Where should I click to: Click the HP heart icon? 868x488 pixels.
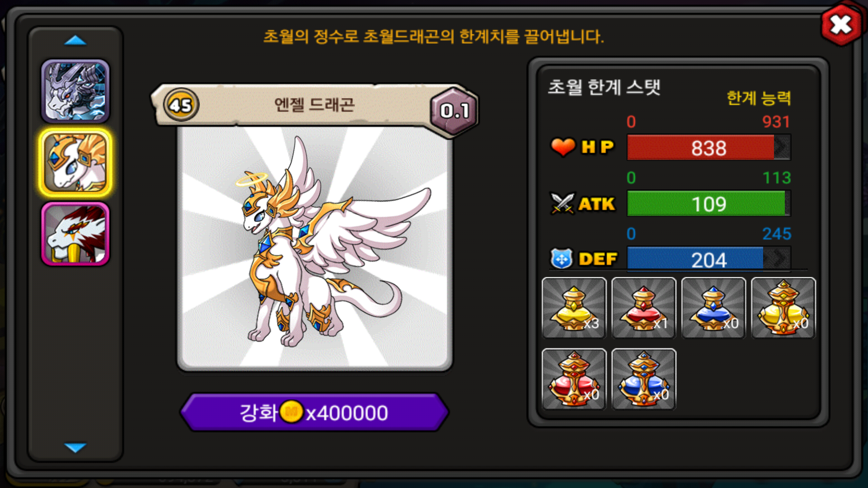(563, 147)
